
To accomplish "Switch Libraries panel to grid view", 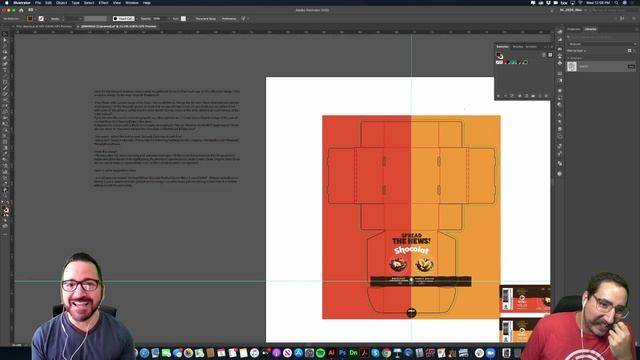I will 629,51.
